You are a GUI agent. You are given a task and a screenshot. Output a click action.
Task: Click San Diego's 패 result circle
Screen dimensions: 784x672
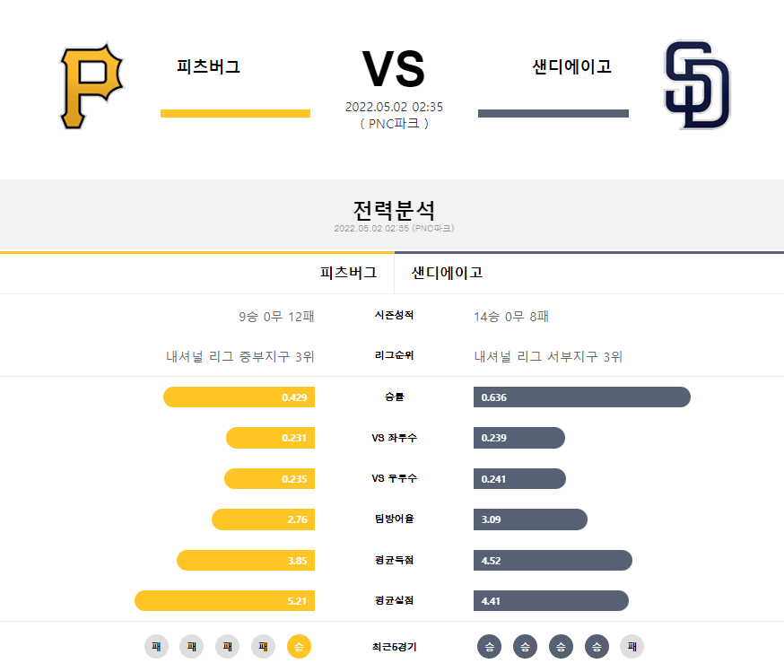(632, 647)
